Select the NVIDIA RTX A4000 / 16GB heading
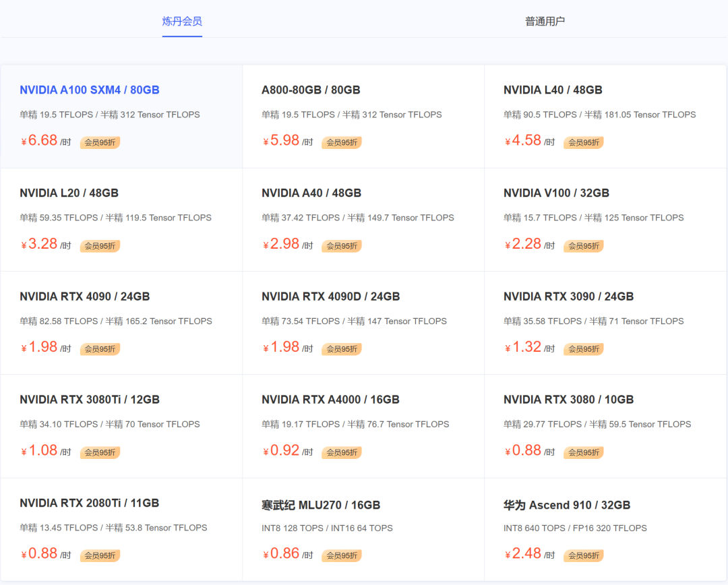This screenshot has width=728, height=585. click(330, 400)
